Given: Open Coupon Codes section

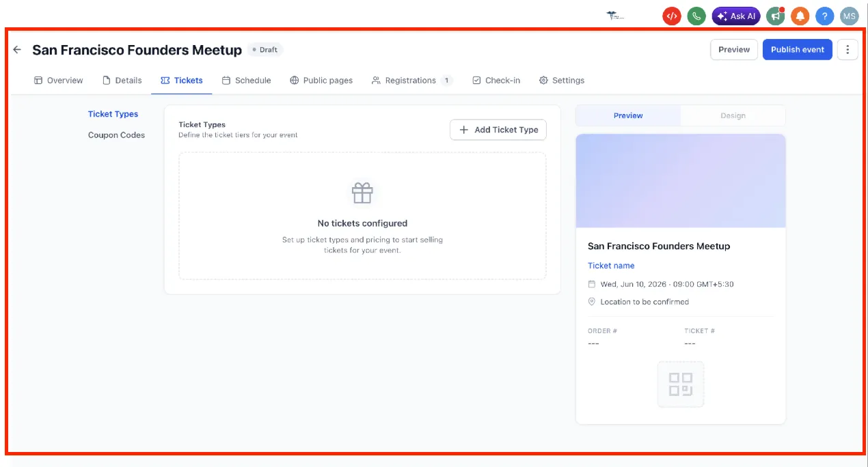Looking at the screenshot, I should pos(116,135).
